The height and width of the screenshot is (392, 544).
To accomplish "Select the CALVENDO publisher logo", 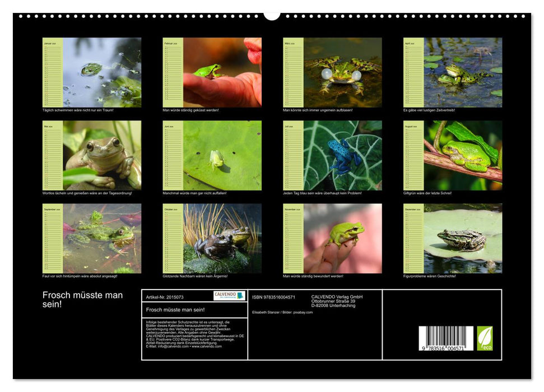I will [x=229, y=296].
